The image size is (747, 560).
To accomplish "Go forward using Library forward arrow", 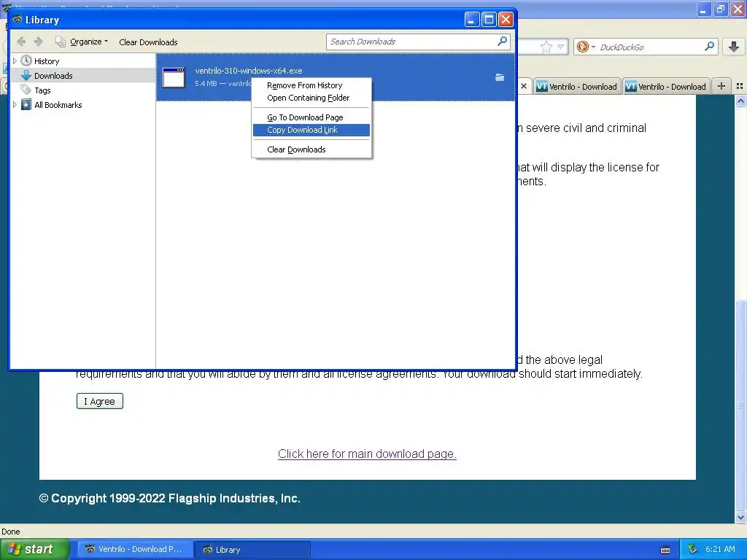I will 39,42.
